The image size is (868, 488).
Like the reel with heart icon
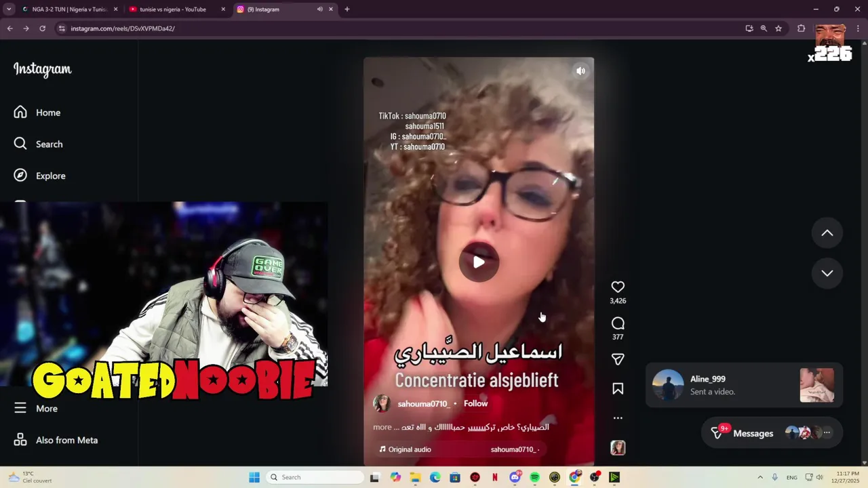618,287
